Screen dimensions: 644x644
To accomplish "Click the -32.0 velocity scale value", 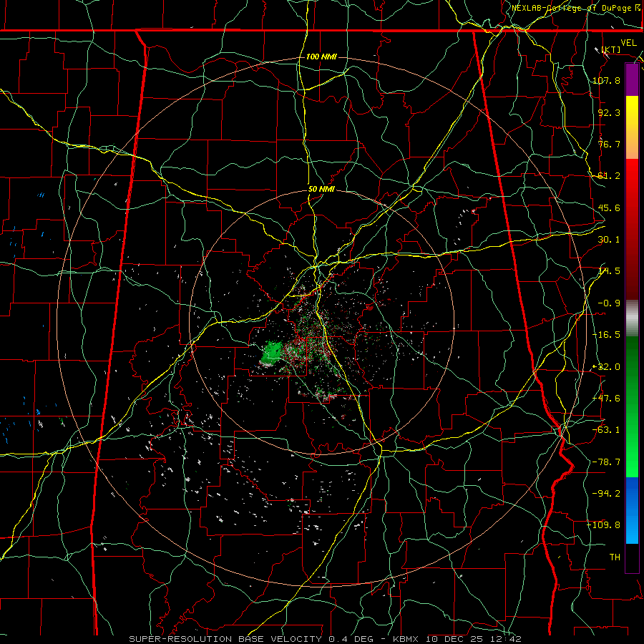I will click(x=607, y=367).
